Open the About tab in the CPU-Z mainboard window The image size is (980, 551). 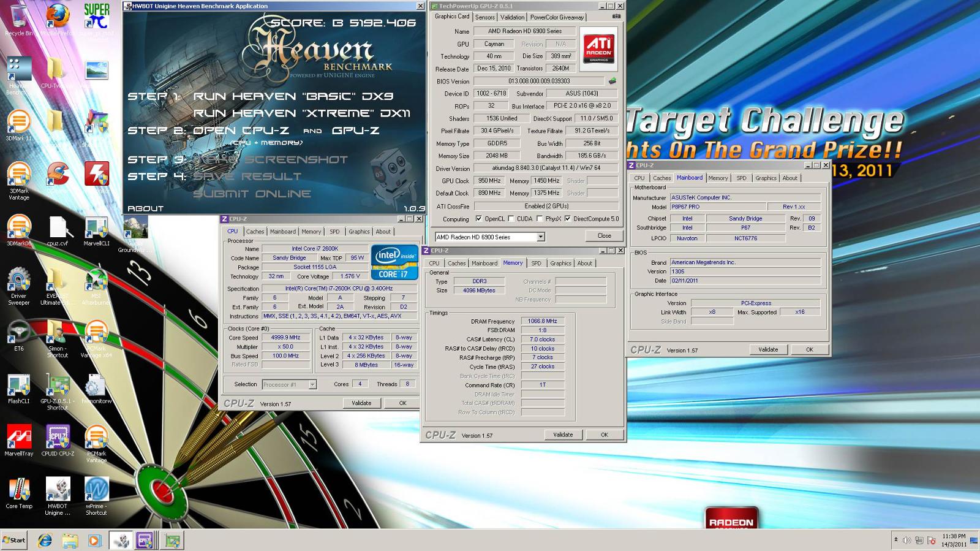point(790,178)
